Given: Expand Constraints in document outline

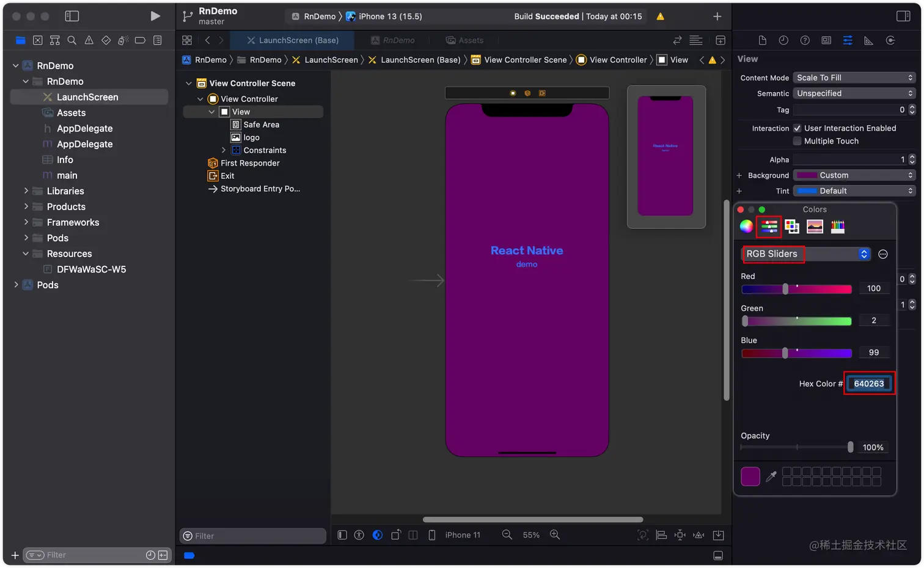Looking at the screenshot, I should 224,150.
